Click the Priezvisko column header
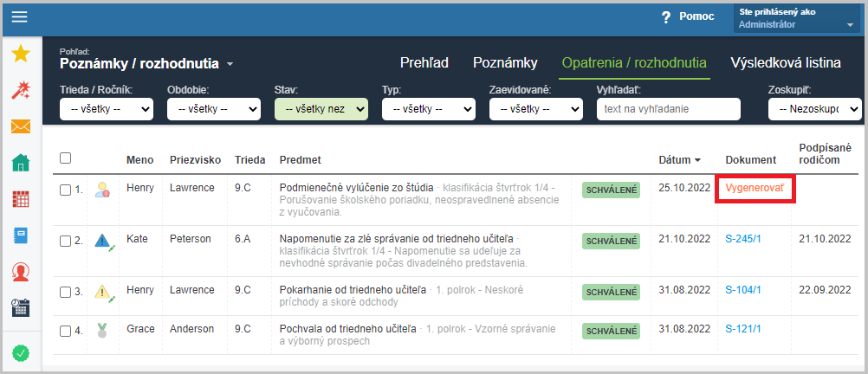Screen dimensions: 868x374 [x=196, y=160]
